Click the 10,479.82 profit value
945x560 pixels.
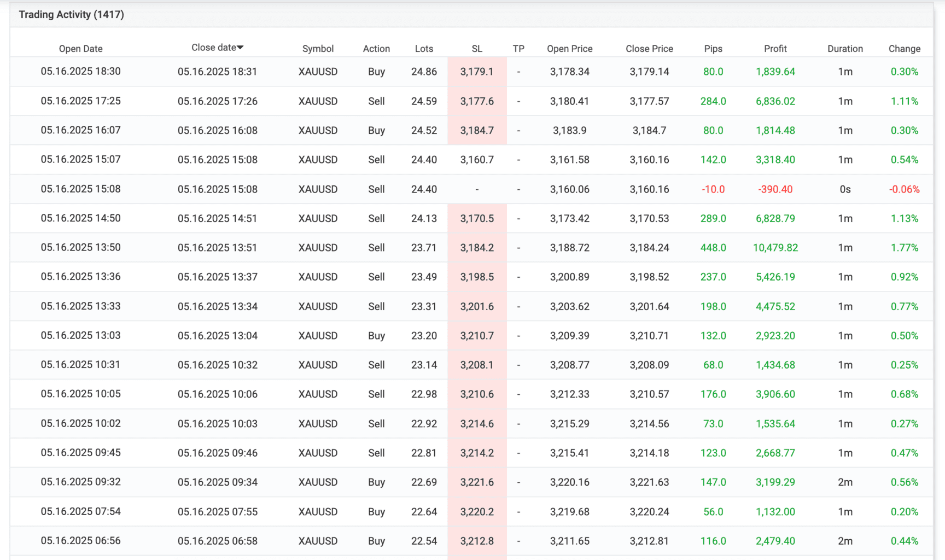[x=775, y=248]
